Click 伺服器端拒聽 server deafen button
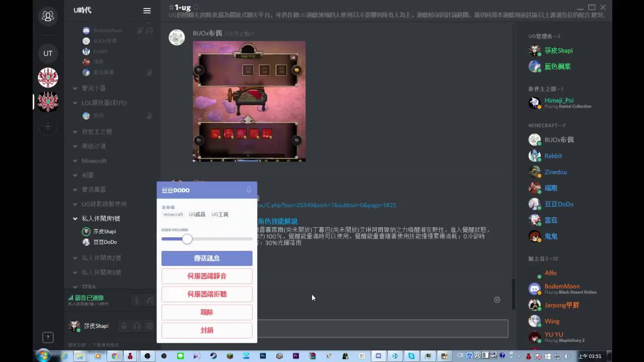The image size is (644, 362). 207,294
